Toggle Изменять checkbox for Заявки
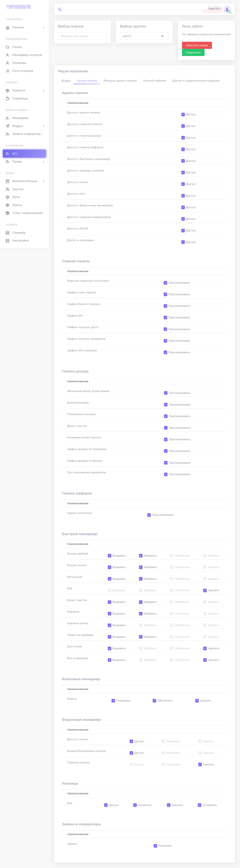 pyautogui.click(x=155, y=846)
